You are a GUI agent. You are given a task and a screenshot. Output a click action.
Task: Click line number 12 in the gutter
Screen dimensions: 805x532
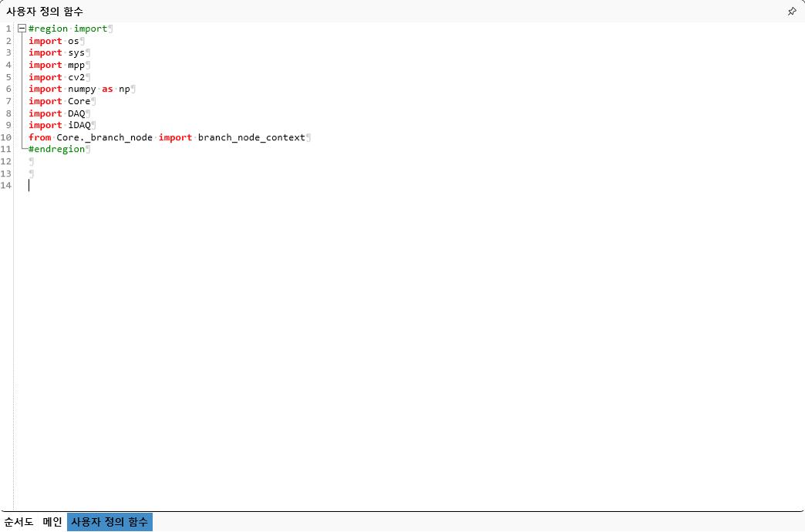(6, 161)
